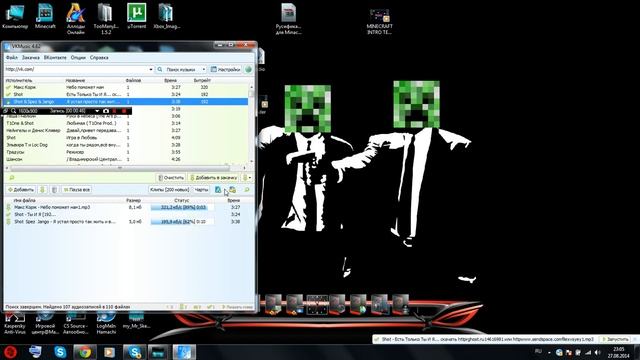Screen dimensions: 640x360
Task: Select the Эльвира Т и Loc Dog track row
Action: (126, 145)
